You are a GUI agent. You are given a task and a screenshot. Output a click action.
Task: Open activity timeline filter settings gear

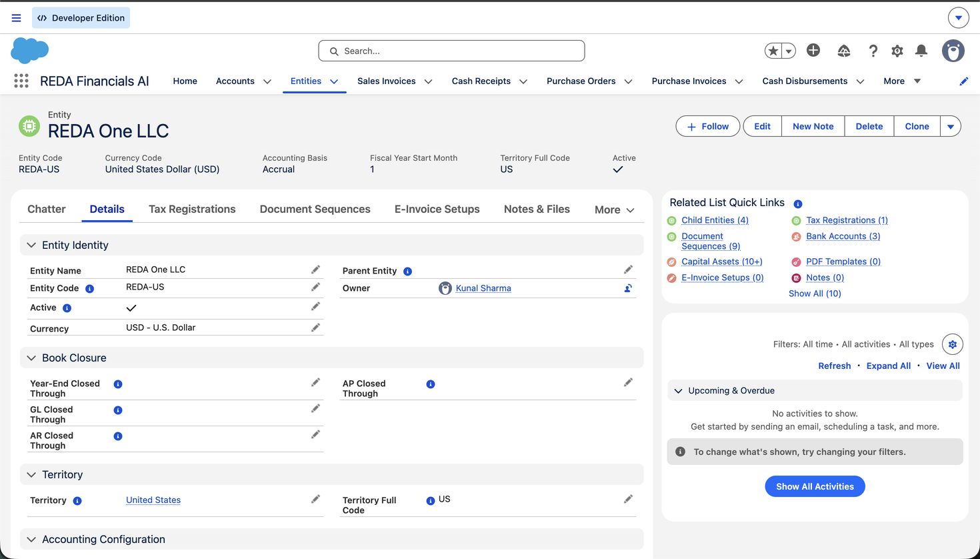[x=952, y=344]
